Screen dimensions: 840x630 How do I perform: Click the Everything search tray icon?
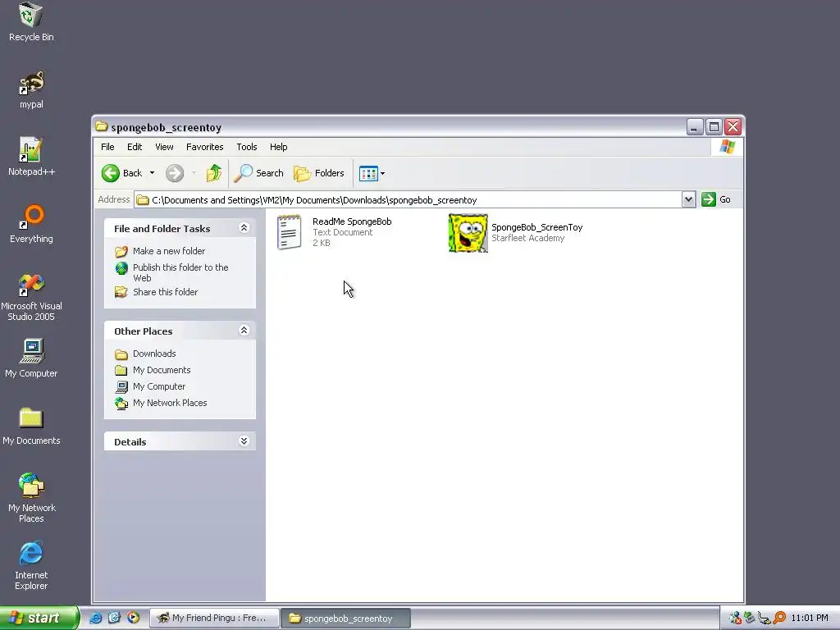(779, 619)
